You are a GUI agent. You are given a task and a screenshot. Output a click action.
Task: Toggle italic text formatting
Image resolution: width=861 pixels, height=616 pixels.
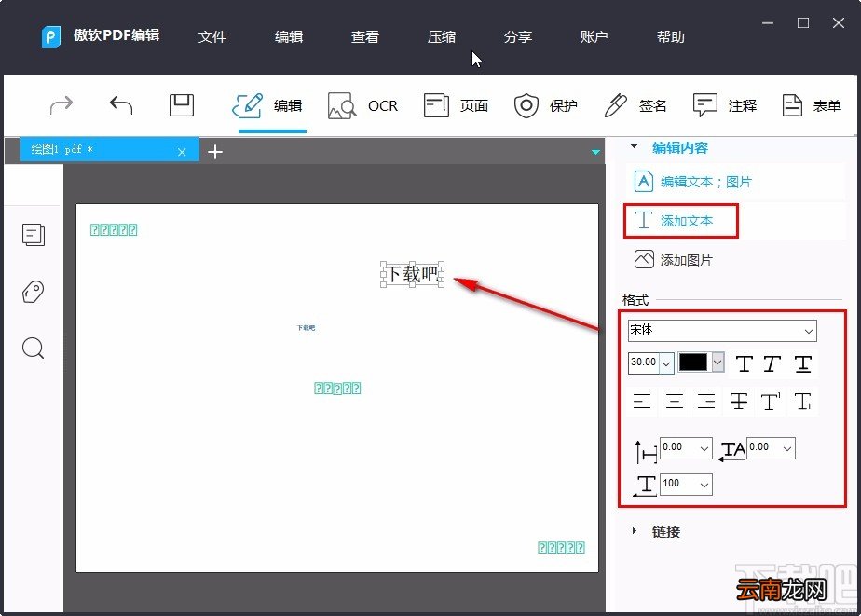(x=772, y=363)
